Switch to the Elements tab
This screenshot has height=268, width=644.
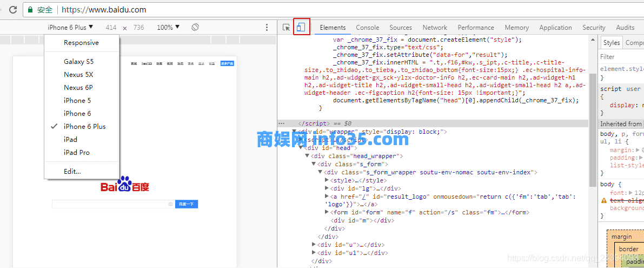pos(333,28)
